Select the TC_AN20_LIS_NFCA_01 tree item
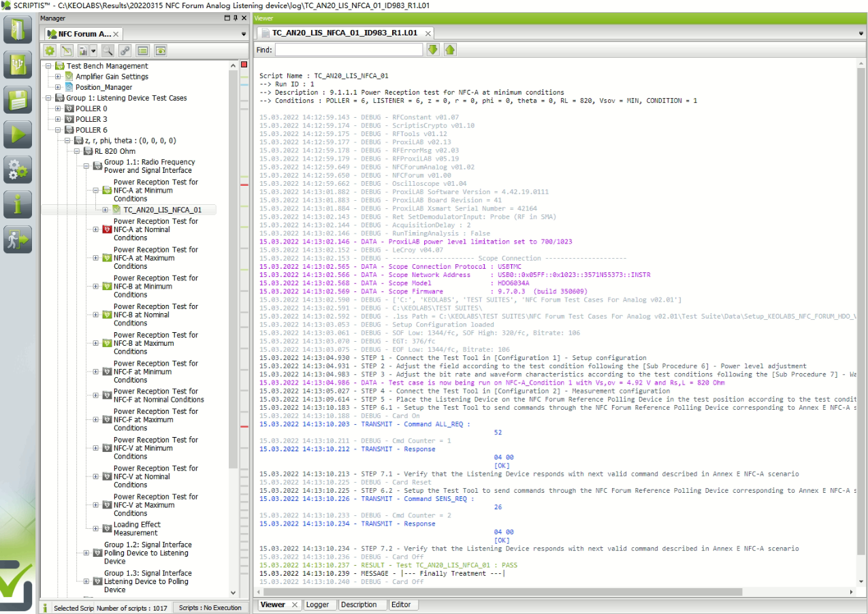The height and width of the screenshot is (614, 868). point(162,210)
